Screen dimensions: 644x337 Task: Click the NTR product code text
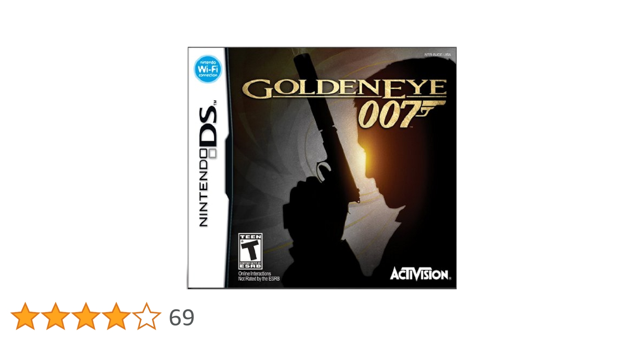point(437,55)
